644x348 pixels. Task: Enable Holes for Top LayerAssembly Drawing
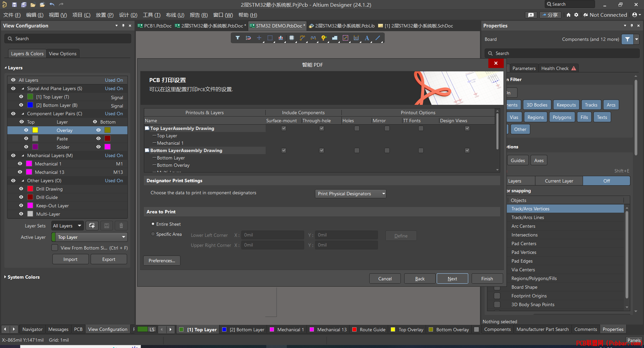click(x=357, y=128)
